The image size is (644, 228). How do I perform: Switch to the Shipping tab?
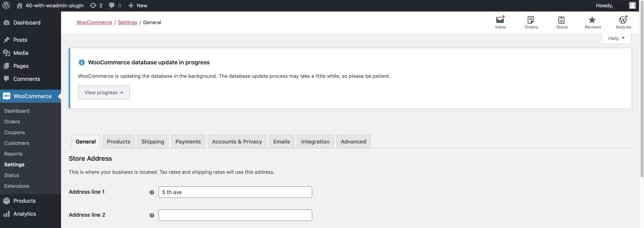click(153, 141)
